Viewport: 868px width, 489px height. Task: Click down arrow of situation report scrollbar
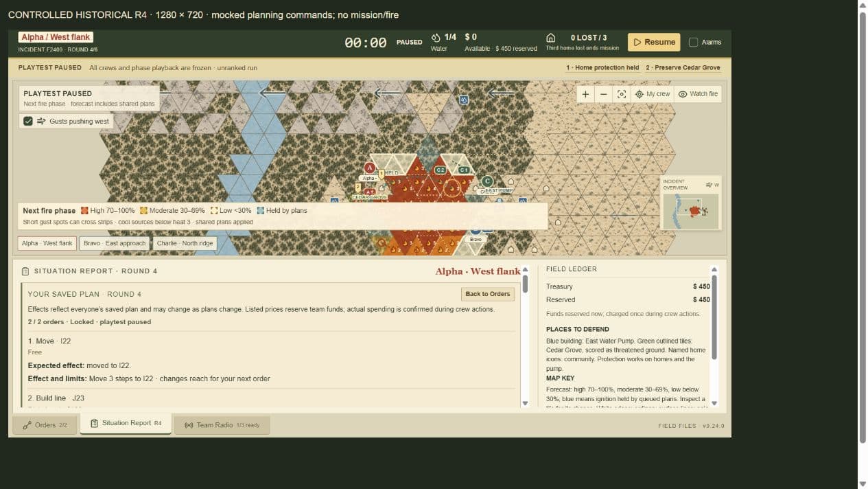click(526, 403)
